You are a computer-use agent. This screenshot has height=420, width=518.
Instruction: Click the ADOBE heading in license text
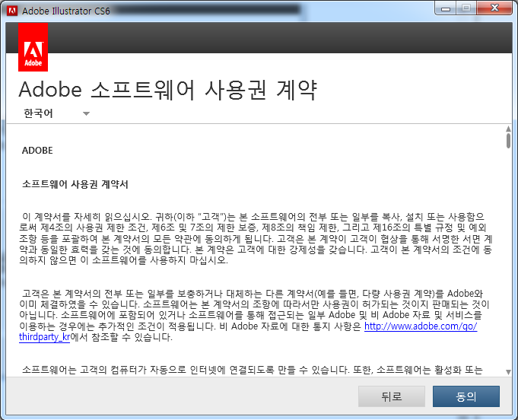(x=37, y=151)
